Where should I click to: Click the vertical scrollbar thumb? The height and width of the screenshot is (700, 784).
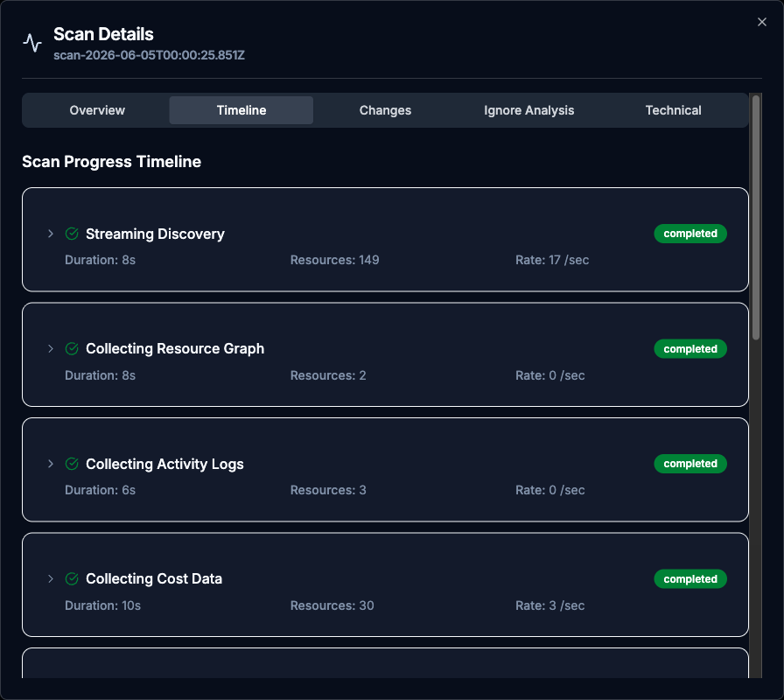(x=755, y=218)
